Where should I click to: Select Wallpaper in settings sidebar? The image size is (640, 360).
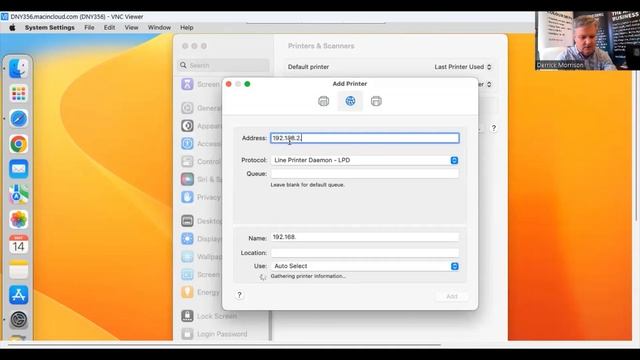pos(201,257)
